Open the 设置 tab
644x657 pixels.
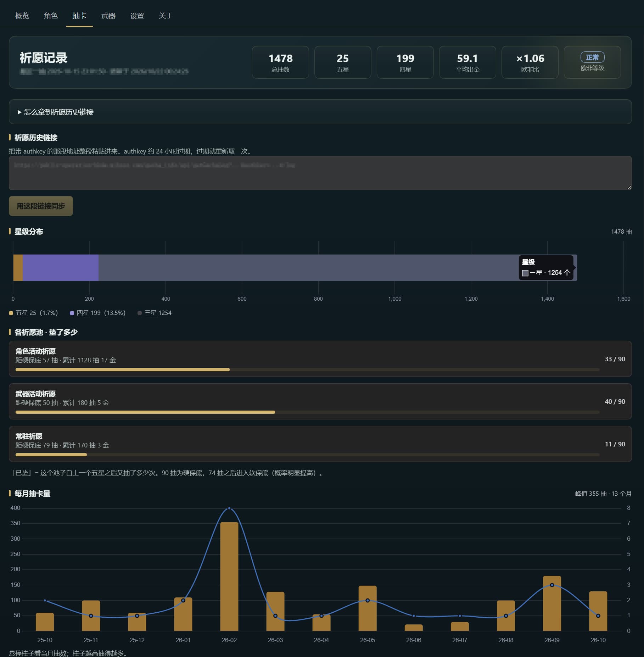click(x=137, y=16)
